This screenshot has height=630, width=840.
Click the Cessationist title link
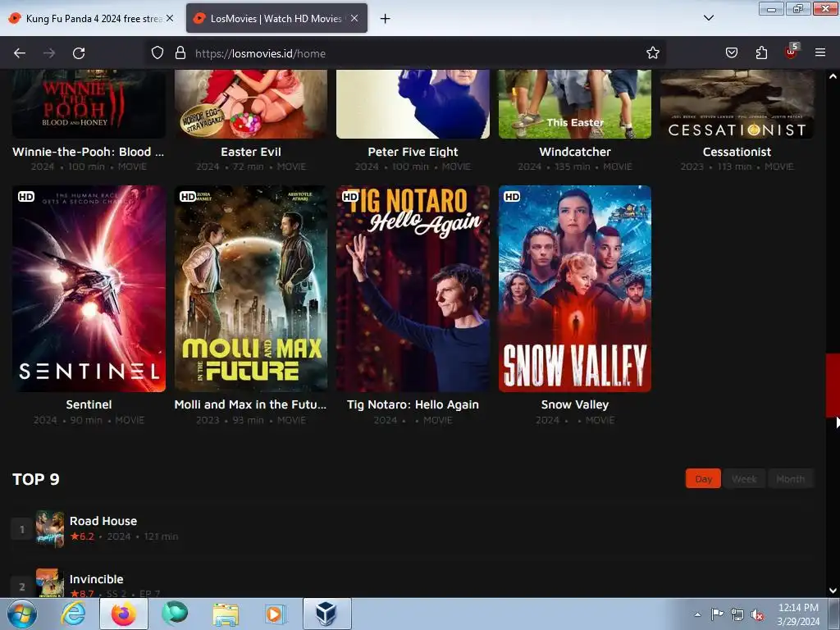(737, 152)
